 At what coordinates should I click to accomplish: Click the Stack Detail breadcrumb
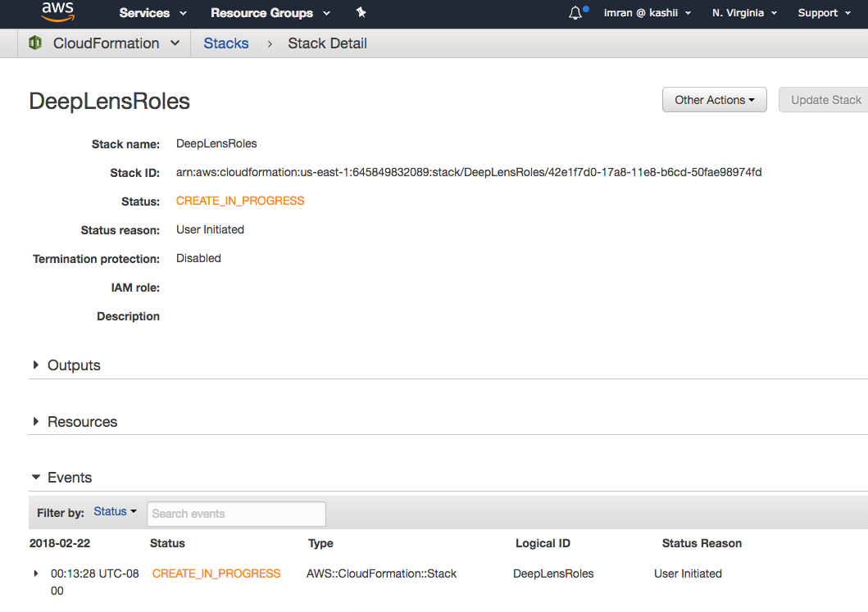pos(327,43)
